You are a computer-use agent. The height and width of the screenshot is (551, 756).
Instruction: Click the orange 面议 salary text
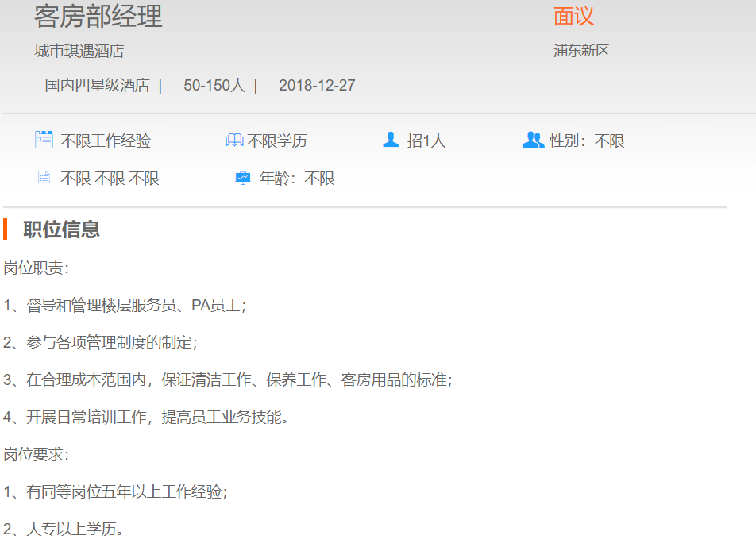tap(573, 16)
